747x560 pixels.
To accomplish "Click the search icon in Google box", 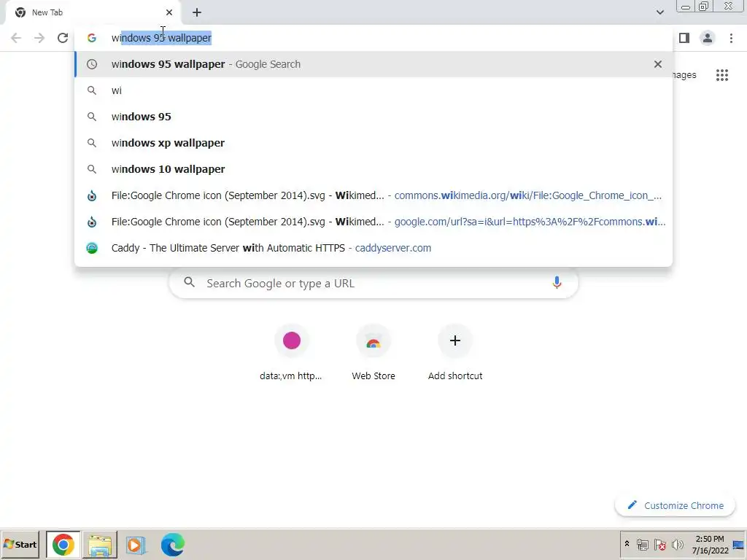I will [x=189, y=282].
